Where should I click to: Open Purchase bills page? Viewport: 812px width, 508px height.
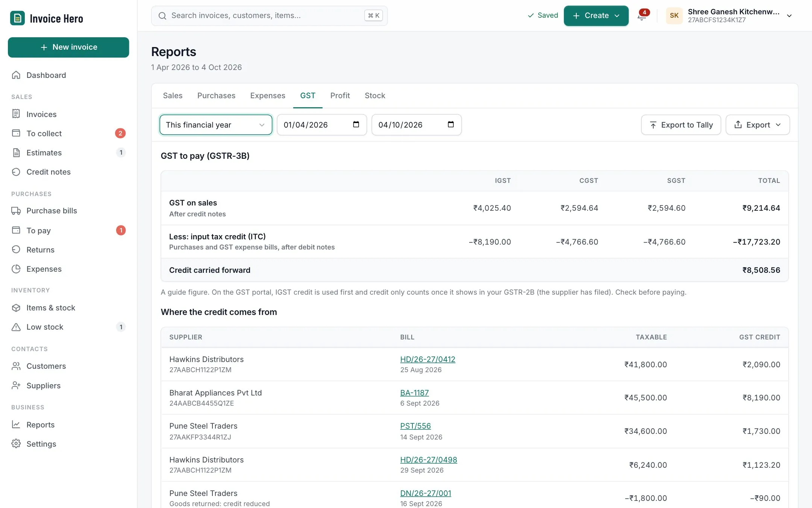pos(68,211)
